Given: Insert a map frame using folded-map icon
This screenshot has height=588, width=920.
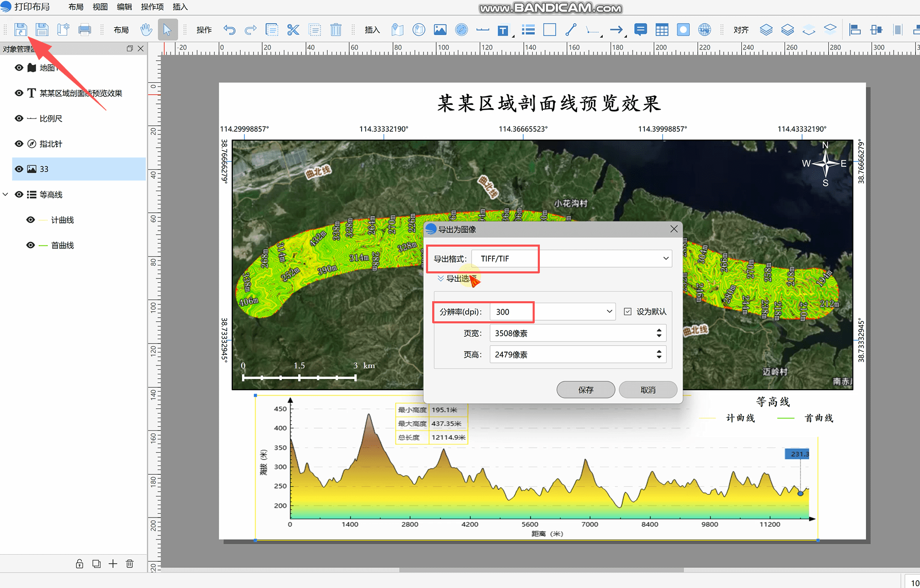Looking at the screenshot, I should click(x=397, y=29).
